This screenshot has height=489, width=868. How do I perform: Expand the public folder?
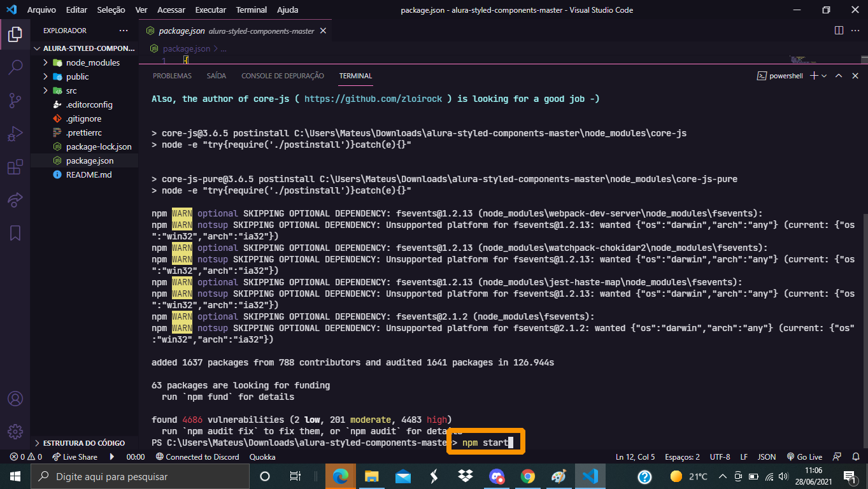[x=45, y=76]
